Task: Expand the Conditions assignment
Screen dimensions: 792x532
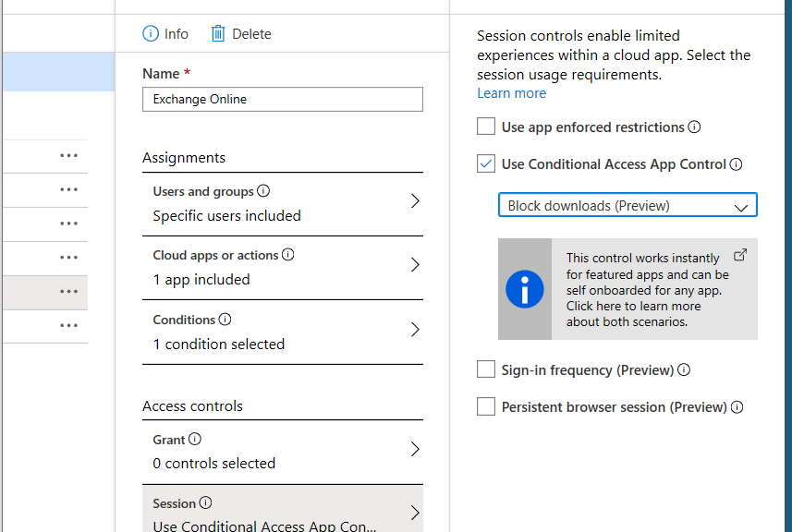Action: (x=283, y=332)
